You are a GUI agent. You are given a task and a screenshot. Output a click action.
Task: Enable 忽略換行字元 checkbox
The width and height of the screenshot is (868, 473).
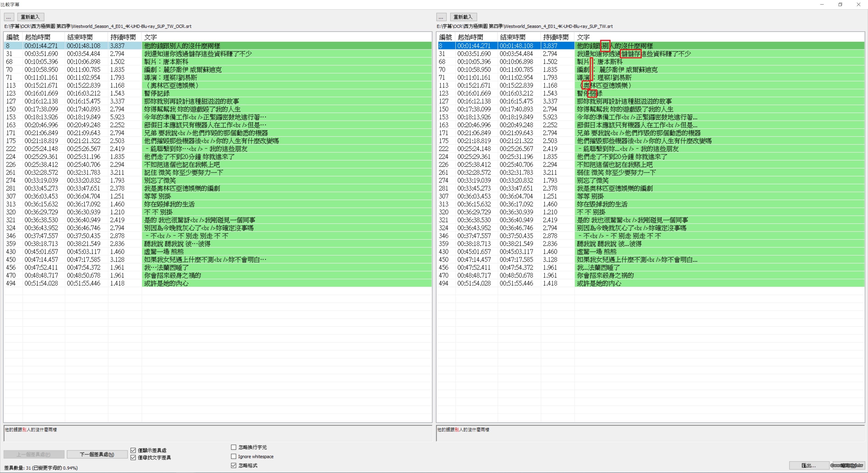[x=234, y=447]
